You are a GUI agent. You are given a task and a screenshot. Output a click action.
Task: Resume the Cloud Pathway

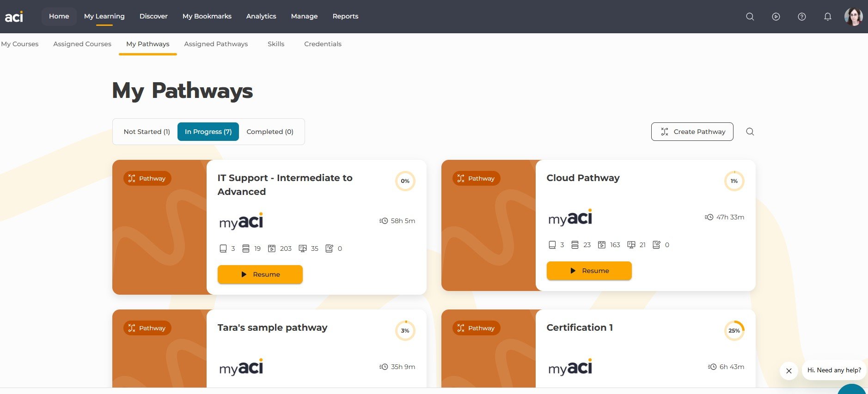coord(589,271)
